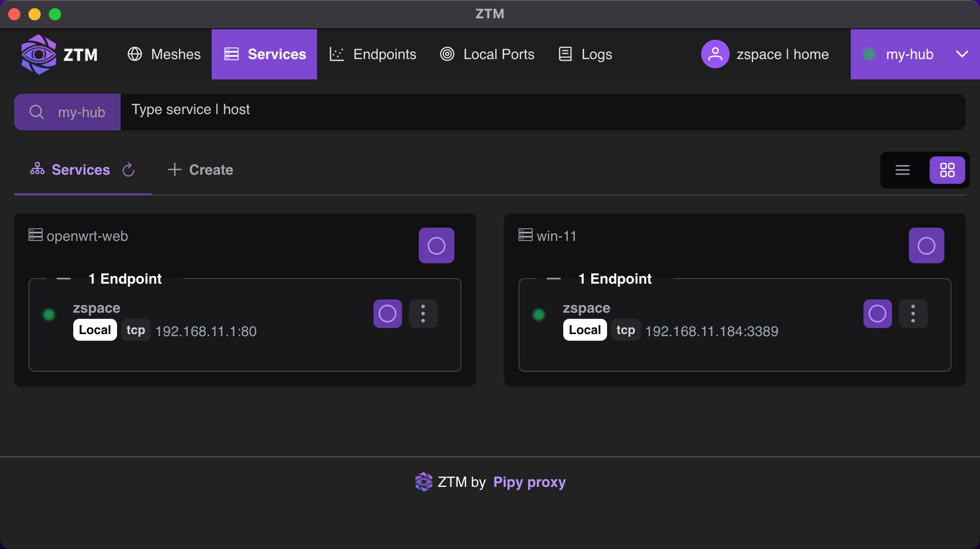The image size is (980, 549).
Task: Click the circle button on win-11 card header
Action: coord(926,245)
